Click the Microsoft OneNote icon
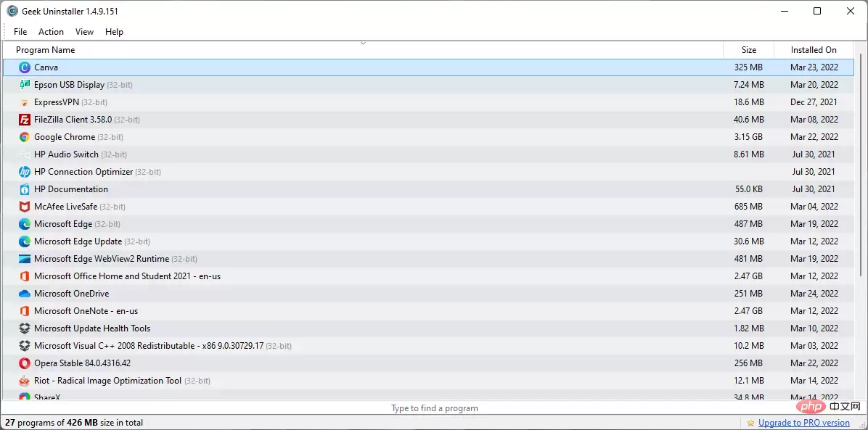Screen dimensions: 868x430 [25, 311]
